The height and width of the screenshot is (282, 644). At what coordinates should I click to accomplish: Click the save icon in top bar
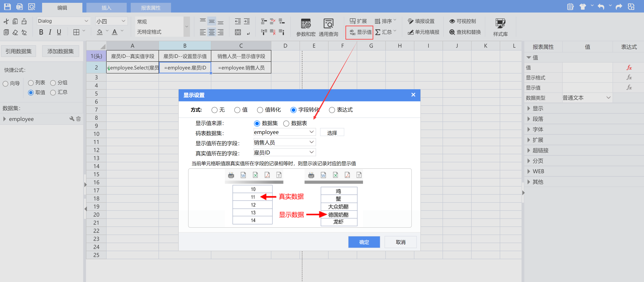click(7, 6)
